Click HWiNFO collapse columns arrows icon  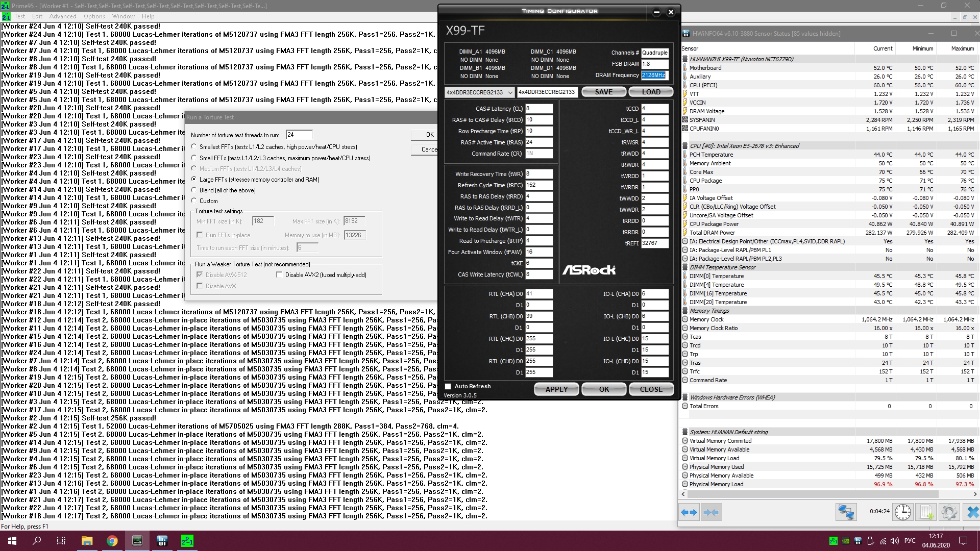click(x=711, y=512)
